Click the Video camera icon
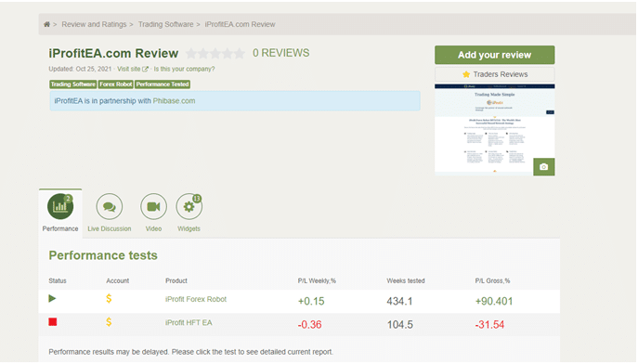Image resolution: width=638 pixels, height=364 pixels. click(153, 206)
